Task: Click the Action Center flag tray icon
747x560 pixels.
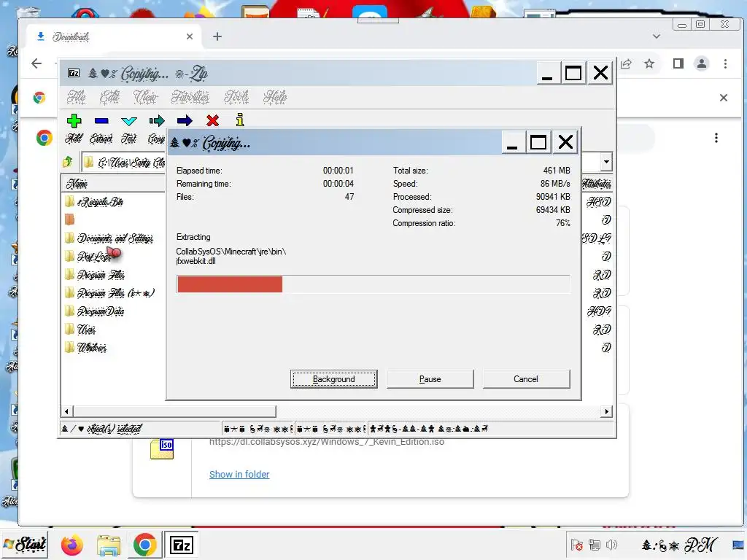Action: (577, 545)
